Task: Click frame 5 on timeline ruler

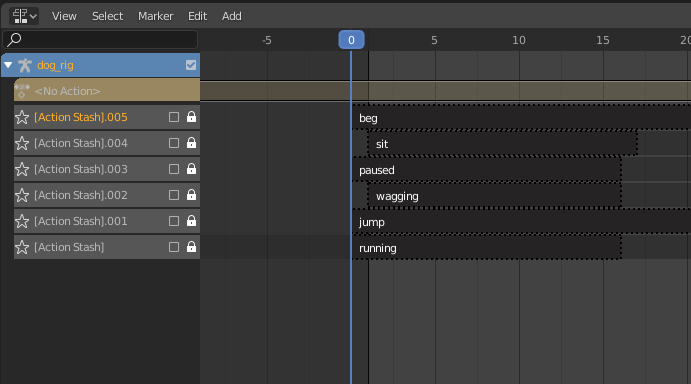Action: tap(435, 40)
